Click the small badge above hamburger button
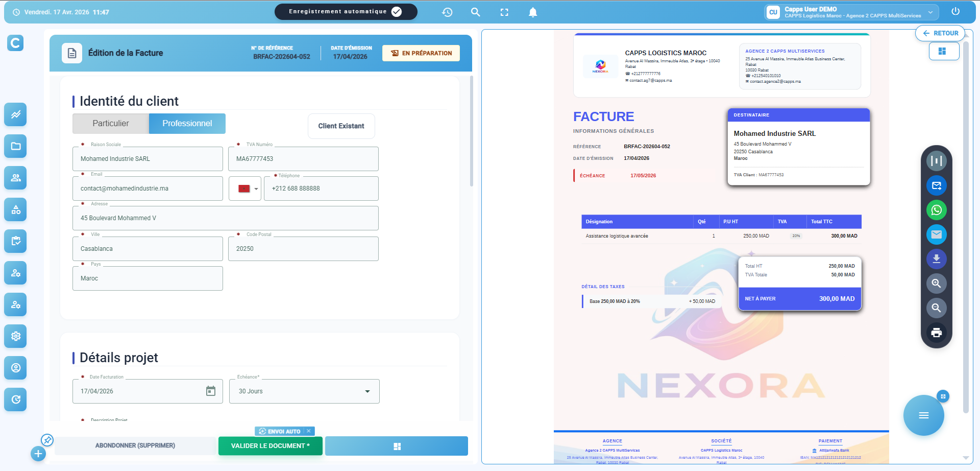The width and height of the screenshot is (980, 471). pyautogui.click(x=943, y=396)
